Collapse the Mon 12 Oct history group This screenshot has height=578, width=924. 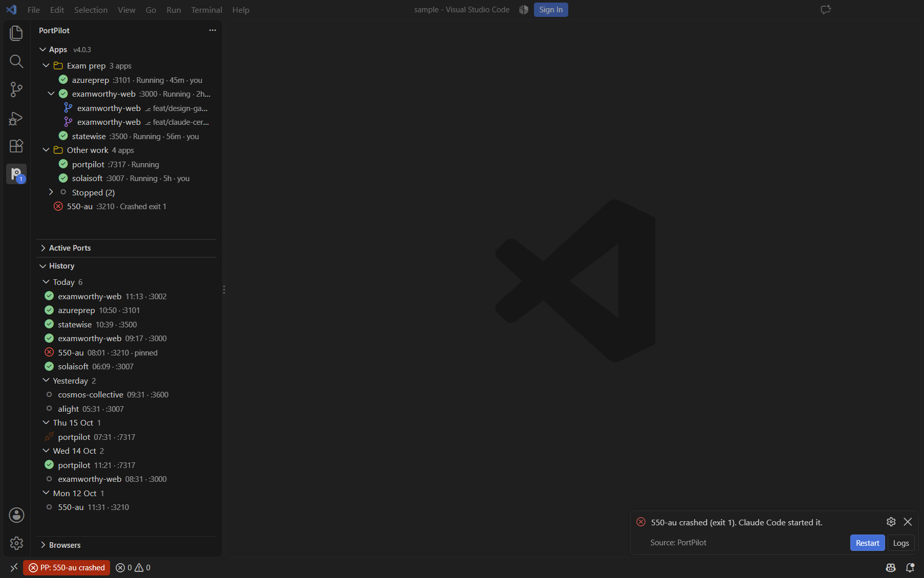point(46,493)
